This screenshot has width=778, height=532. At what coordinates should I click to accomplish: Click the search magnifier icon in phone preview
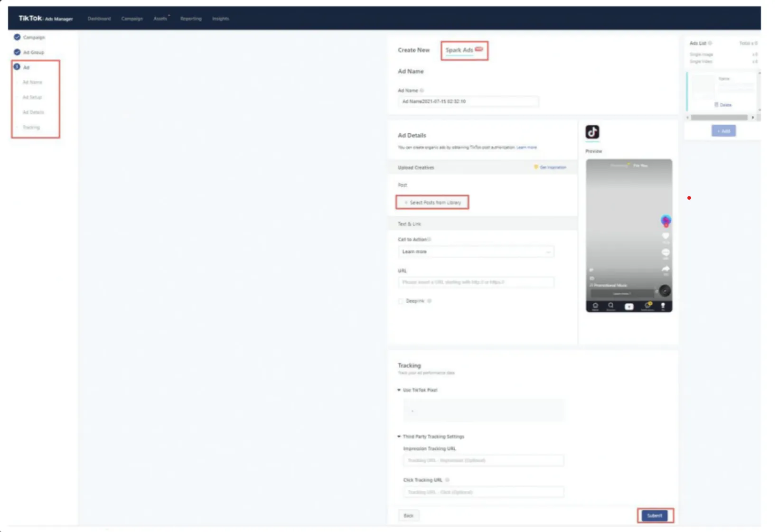pos(611,306)
